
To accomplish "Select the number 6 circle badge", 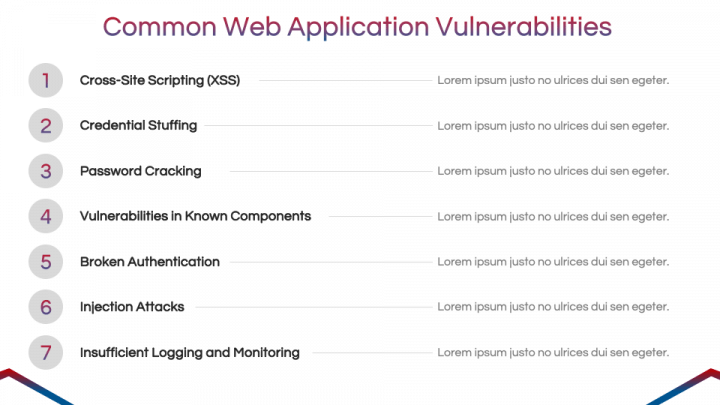I will click(x=45, y=307).
